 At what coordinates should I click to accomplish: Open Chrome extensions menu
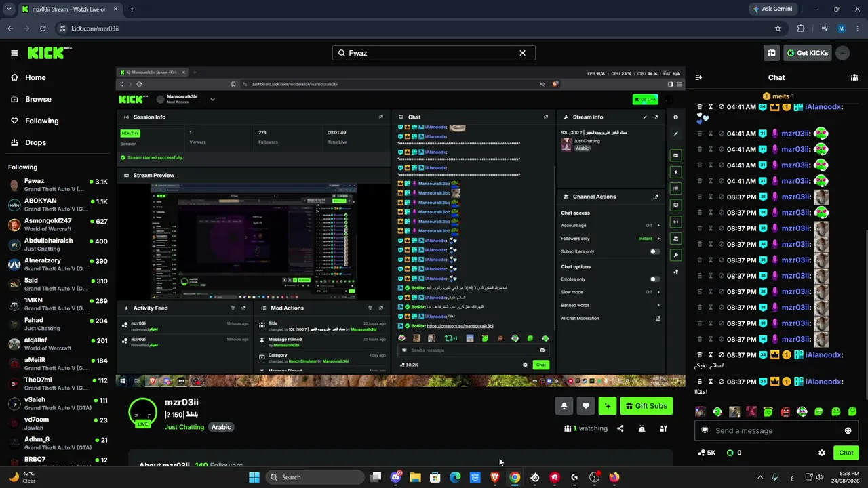[x=801, y=28]
